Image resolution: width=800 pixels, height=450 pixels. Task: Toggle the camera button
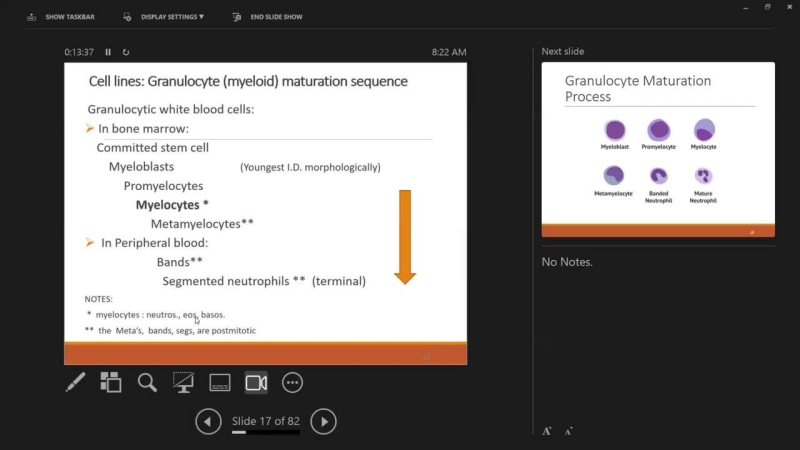click(256, 382)
